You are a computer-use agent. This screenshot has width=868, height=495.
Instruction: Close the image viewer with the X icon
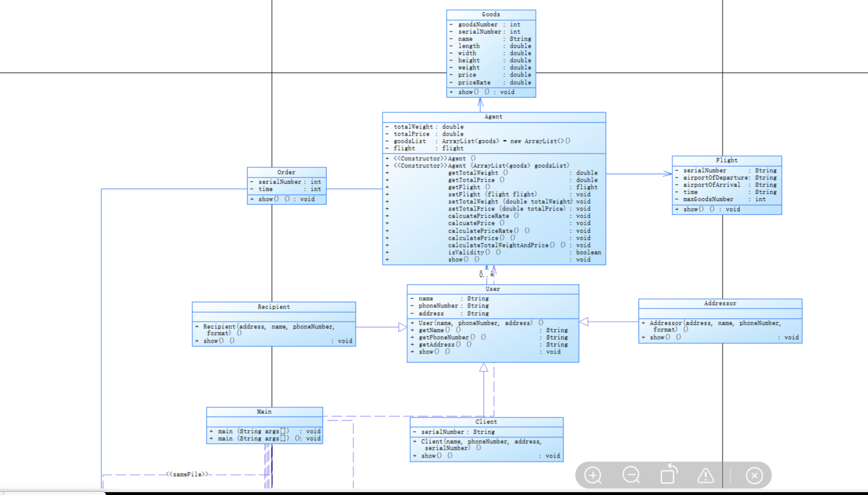754,475
